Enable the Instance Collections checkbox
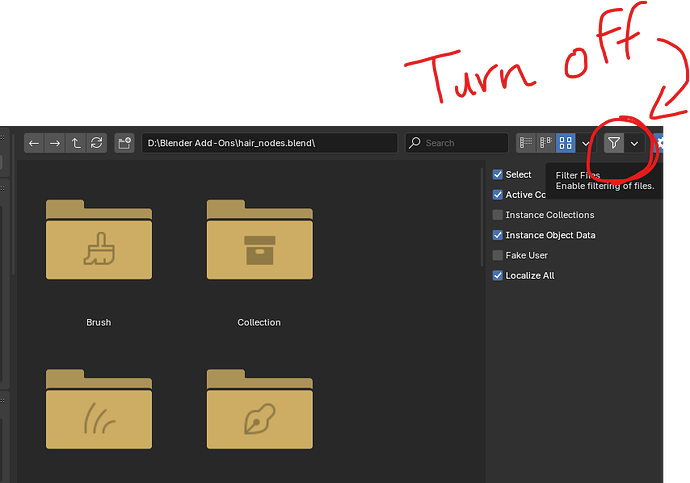690x483 pixels. [498, 215]
